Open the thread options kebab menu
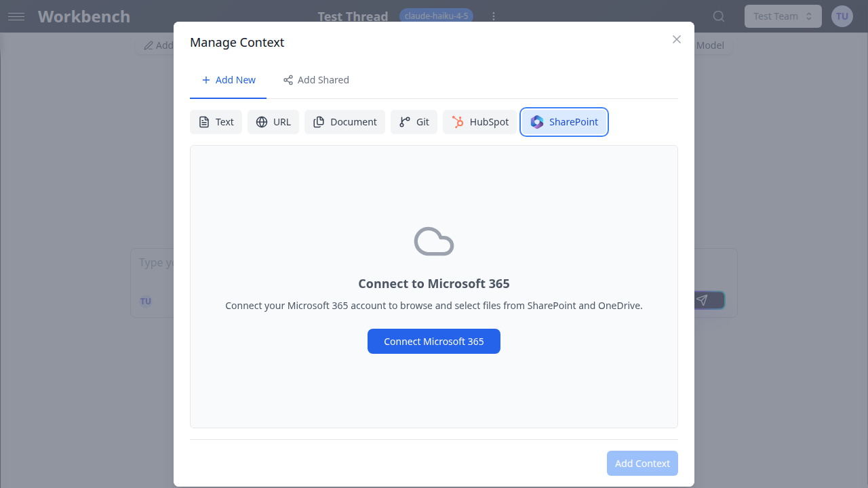This screenshot has height=488, width=868. point(494,16)
